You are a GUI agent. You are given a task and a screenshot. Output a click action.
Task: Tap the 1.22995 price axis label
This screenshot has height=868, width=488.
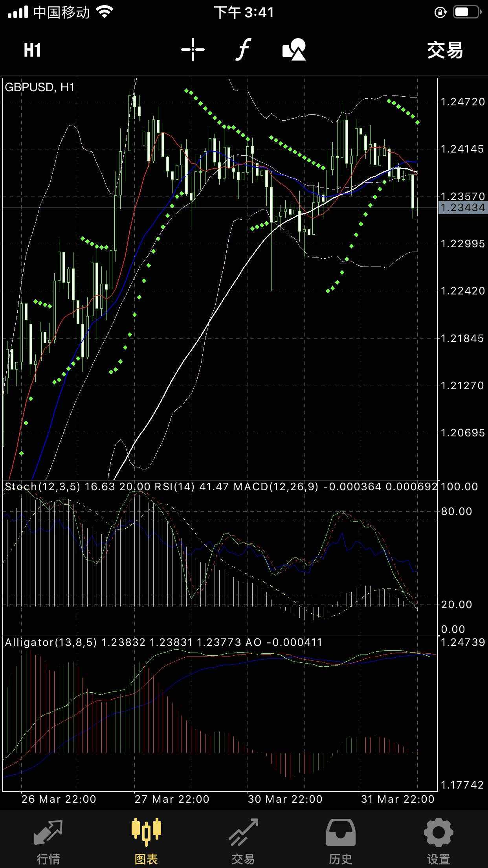point(463,244)
